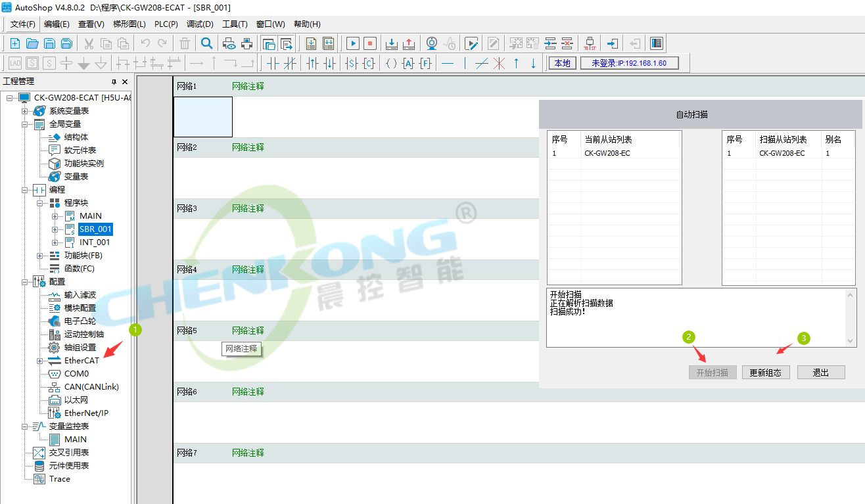Select the 软元件表 tree item
Screen dimensions: 865x504
click(x=80, y=150)
